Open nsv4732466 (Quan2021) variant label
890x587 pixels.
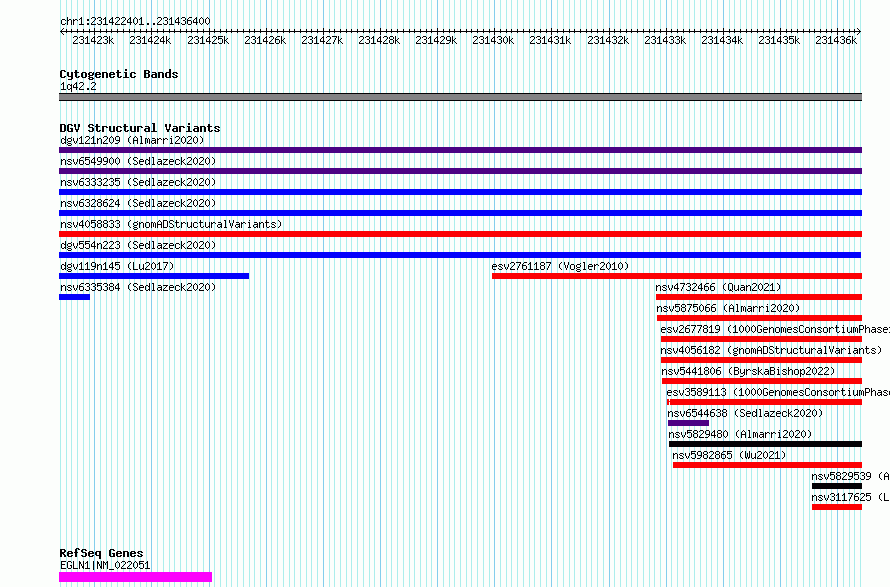[x=718, y=287]
